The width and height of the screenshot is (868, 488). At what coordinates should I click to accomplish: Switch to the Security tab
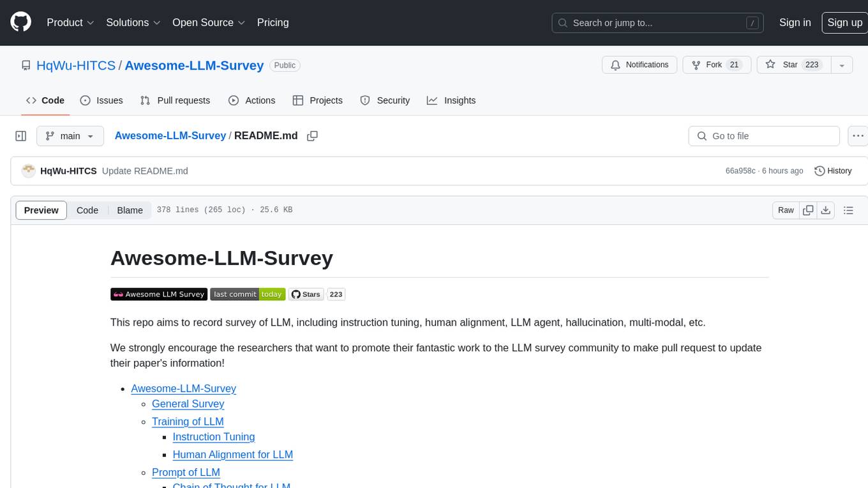[x=385, y=100]
